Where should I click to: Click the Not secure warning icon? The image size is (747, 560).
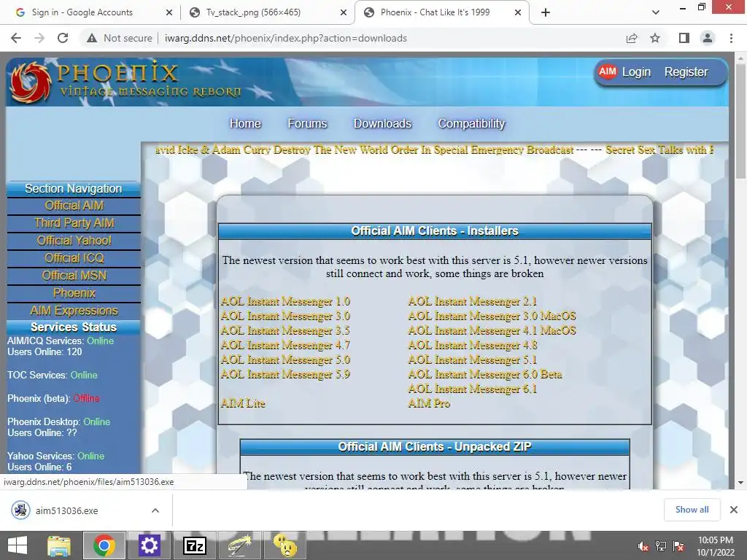[x=92, y=38]
